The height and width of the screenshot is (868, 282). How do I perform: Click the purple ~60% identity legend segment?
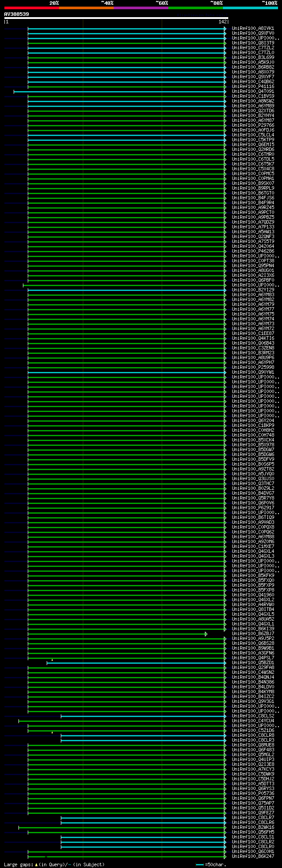(141, 8)
